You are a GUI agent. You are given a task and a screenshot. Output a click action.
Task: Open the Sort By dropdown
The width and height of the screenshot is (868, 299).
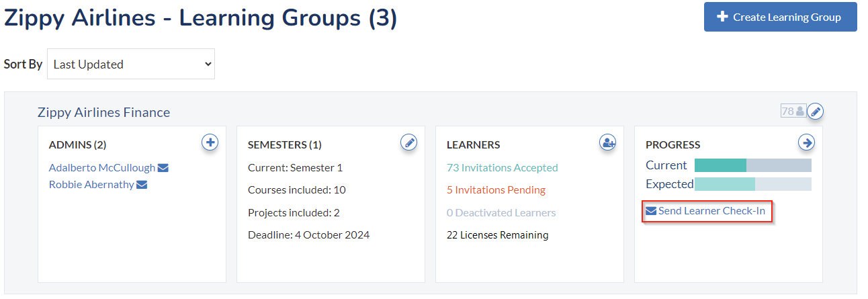(131, 64)
